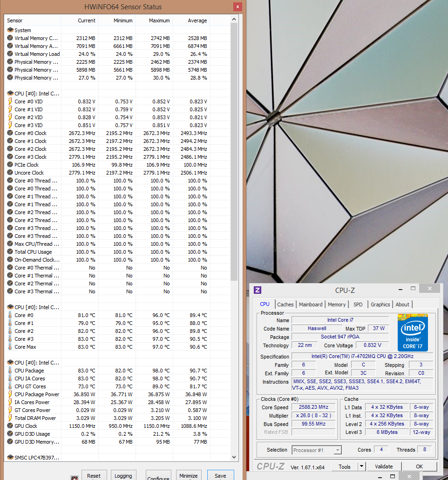Viewport: 448px width, 480px height.
Task: Select the CPU tab in CPU-Z
Action: 265,304
